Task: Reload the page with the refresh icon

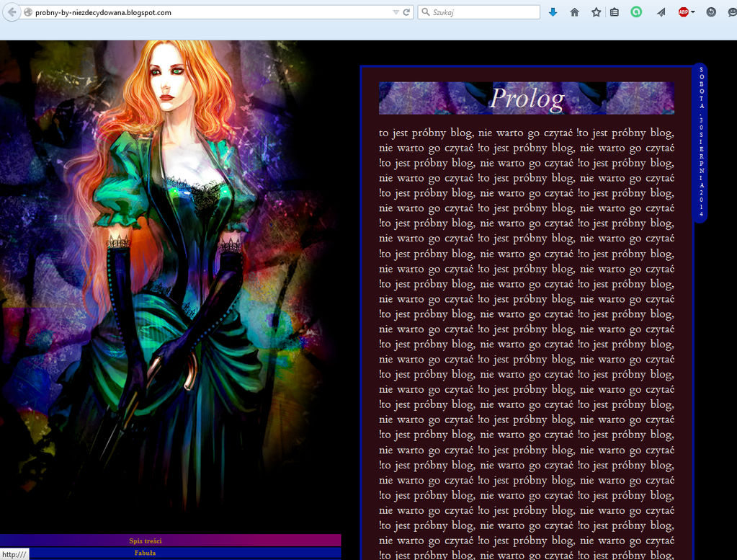Action: [x=406, y=12]
